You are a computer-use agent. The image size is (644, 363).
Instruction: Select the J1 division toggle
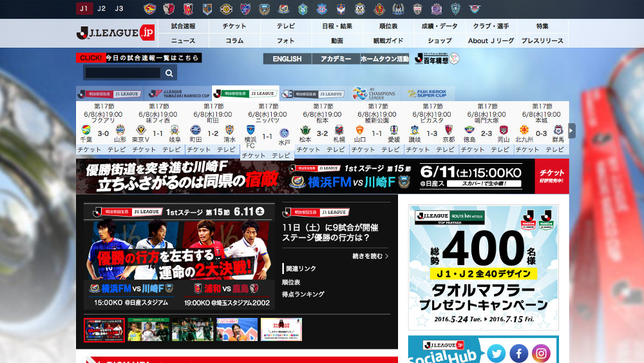click(x=84, y=8)
